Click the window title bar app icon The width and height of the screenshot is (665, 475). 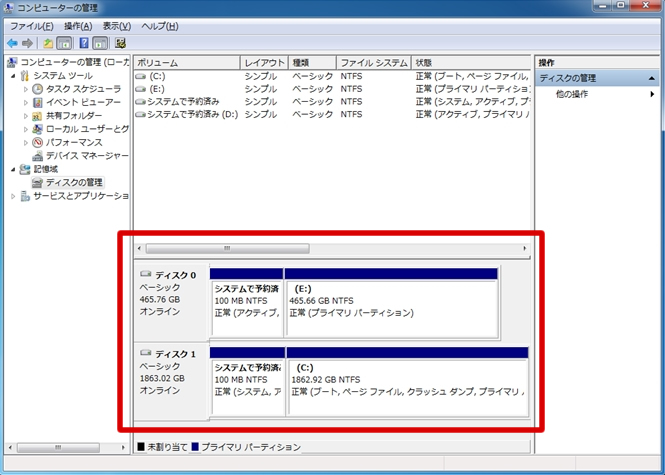(x=8, y=7)
